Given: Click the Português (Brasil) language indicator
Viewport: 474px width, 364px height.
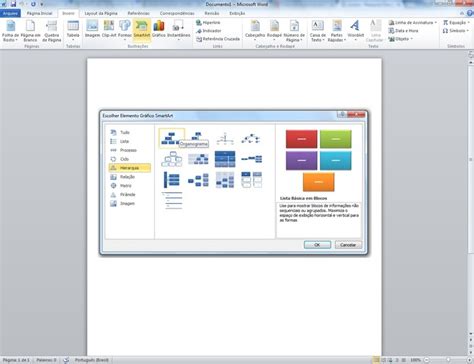Looking at the screenshot, I should click(91, 360).
